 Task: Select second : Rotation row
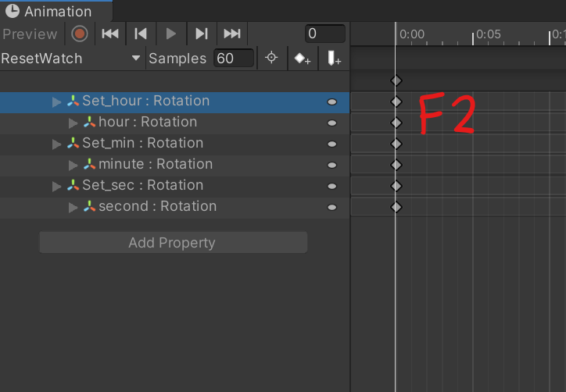pos(174,208)
